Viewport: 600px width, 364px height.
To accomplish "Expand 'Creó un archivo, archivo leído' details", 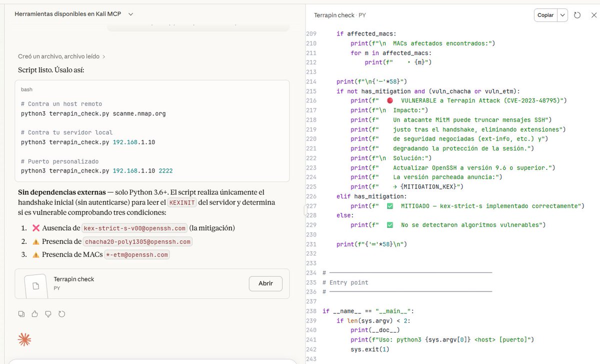I will (61, 56).
